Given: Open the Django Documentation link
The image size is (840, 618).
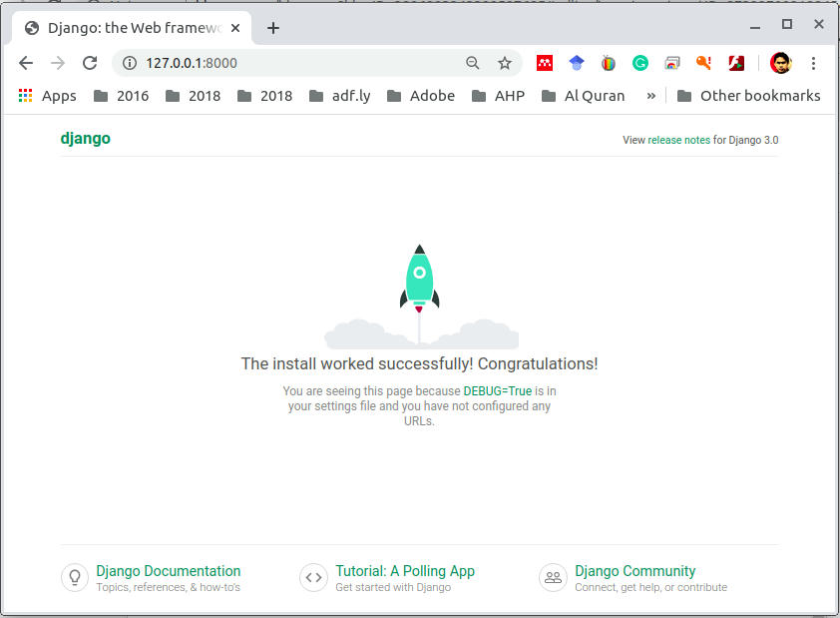Looking at the screenshot, I should pos(169,571).
